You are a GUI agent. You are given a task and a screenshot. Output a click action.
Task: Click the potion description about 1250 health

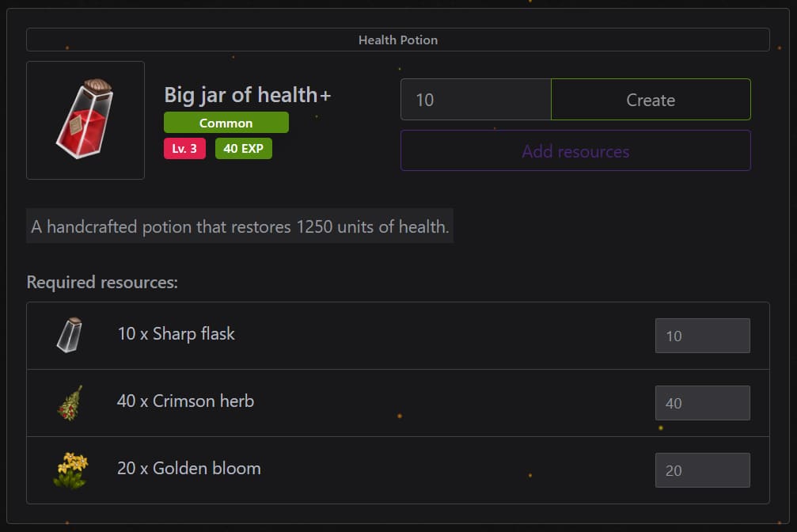tap(240, 226)
